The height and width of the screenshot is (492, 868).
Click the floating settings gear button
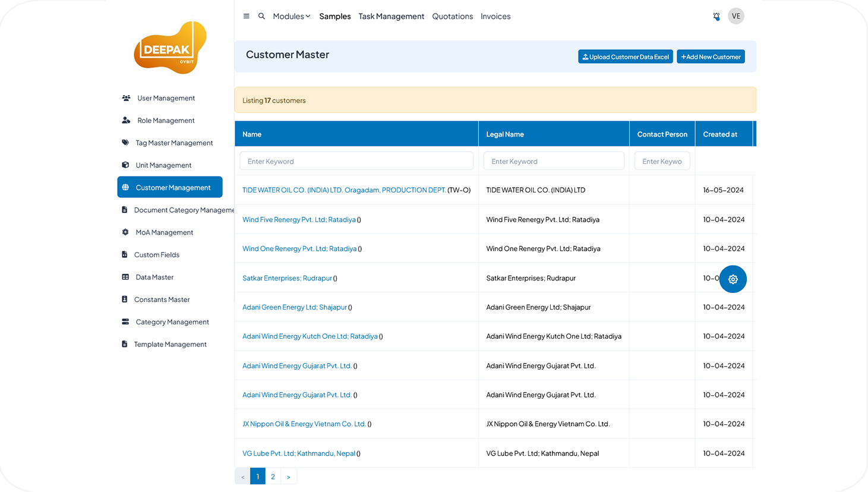[733, 279]
